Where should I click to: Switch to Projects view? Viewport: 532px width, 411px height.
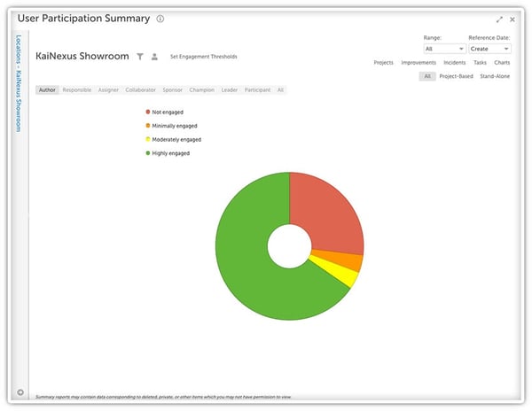(x=383, y=63)
